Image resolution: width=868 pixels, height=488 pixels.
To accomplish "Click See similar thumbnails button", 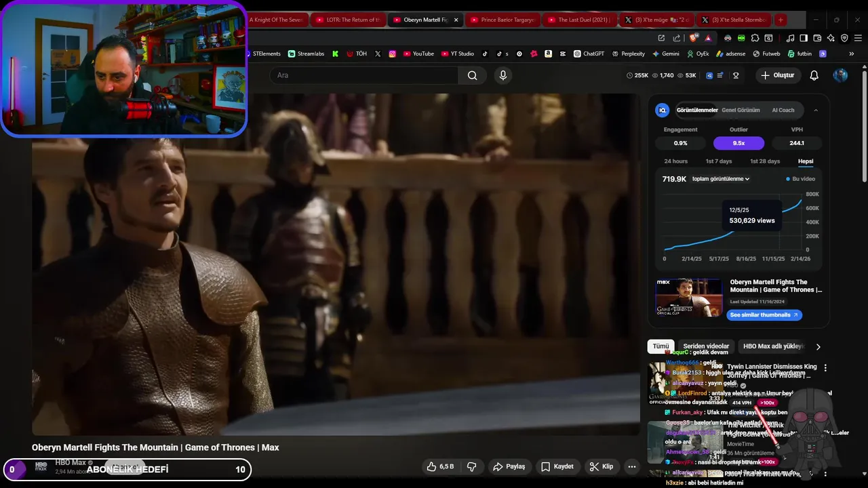I will (x=764, y=314).
